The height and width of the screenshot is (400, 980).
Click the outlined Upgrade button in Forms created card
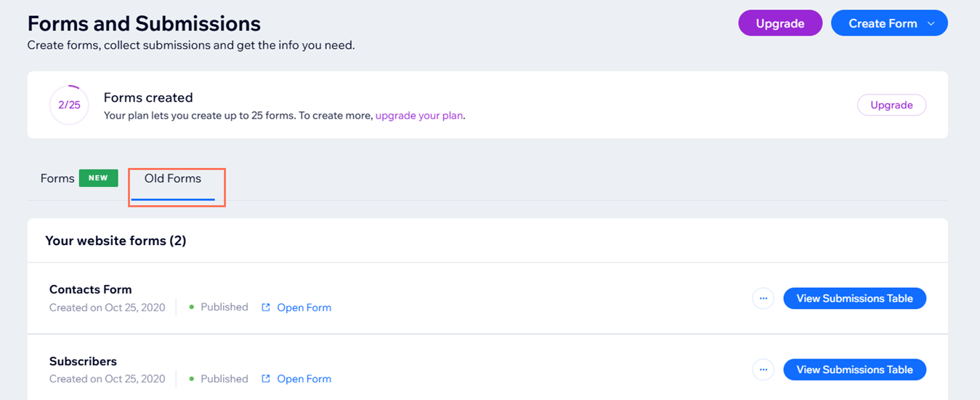(x=891, y=105)
